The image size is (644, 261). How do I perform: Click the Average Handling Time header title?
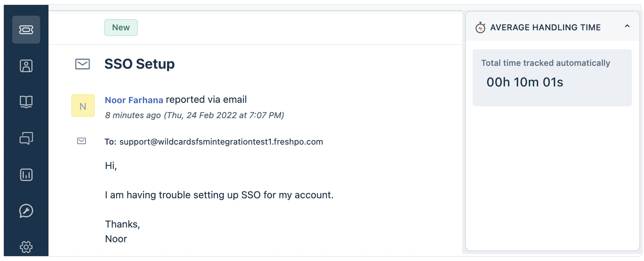(545, 27)
